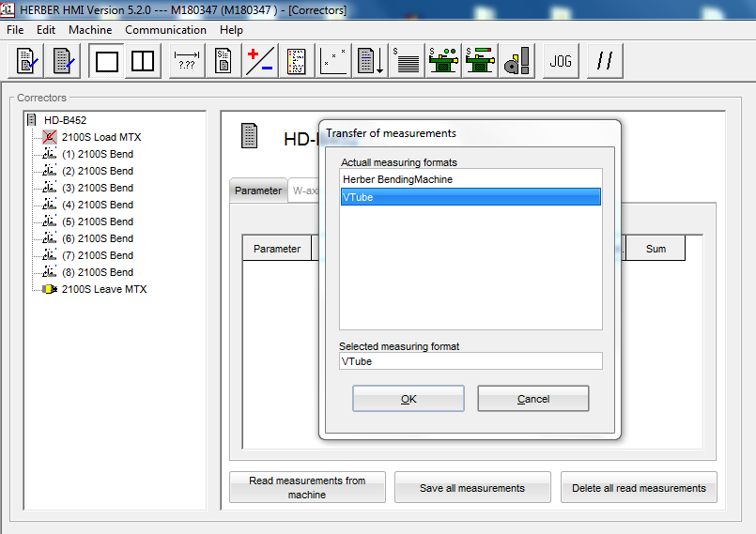Click the first document checkmark toolbar icon

pos(26,62)
